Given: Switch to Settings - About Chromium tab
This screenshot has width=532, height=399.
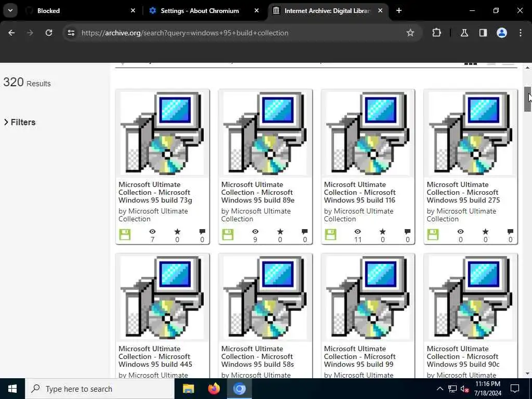Looking at the screenshot, I should coord(203,10).
